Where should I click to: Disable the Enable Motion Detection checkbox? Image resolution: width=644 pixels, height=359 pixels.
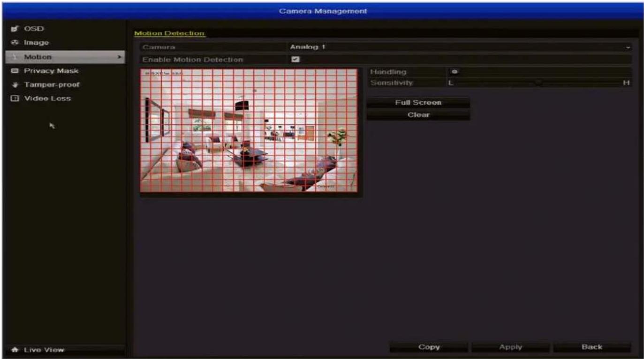[x=295, y=60]
